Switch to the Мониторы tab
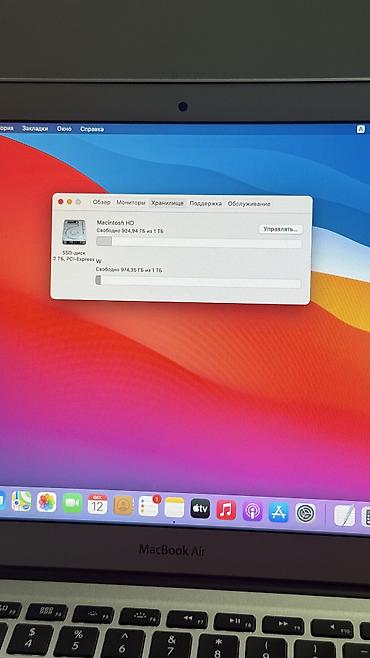 [x=130, y=203]
